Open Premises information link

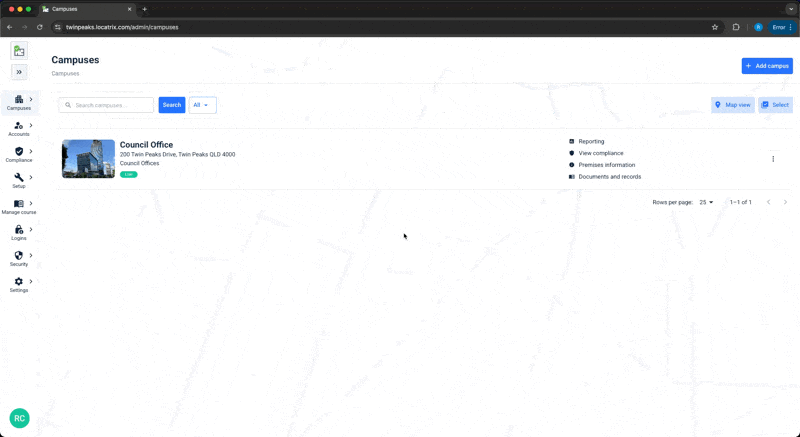607,165
